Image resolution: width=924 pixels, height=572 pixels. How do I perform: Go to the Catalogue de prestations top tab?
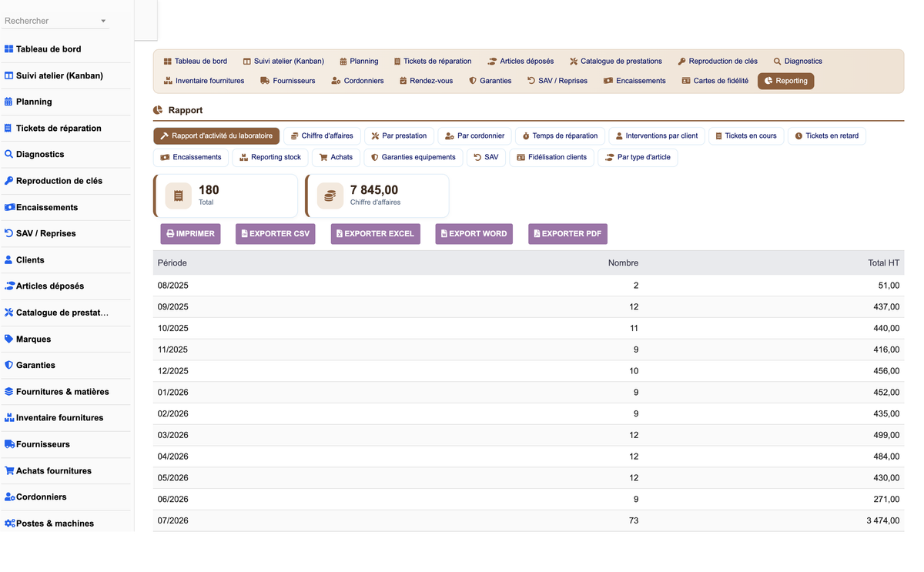616,61
